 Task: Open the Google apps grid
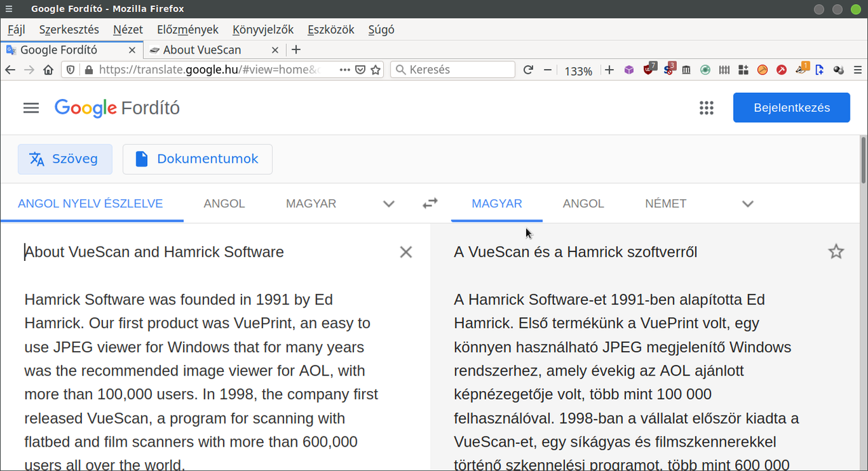pyautogui.click(x=707, y=108)
